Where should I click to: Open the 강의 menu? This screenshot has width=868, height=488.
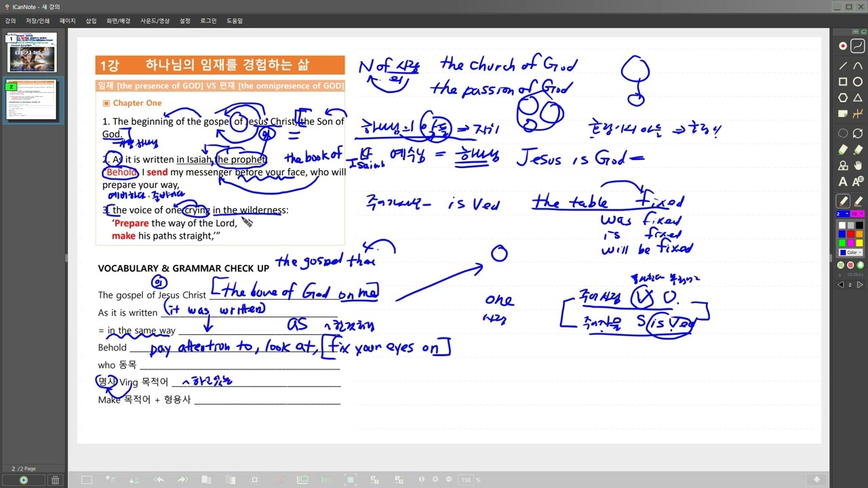[x=10, y=21]
